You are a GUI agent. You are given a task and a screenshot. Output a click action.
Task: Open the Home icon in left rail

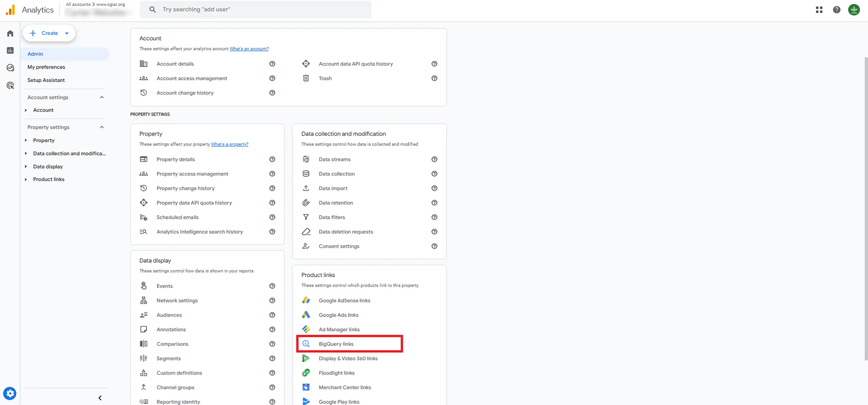coord(10,33)
